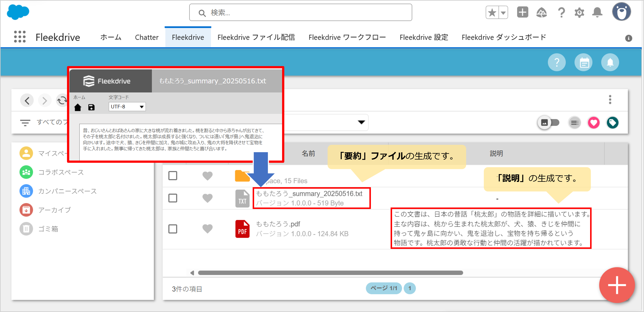The image size is (644, 312).
Task: Check the ももたろう_summary txt row checkbox
Action: pyautogui.click(x=173, y=198)
